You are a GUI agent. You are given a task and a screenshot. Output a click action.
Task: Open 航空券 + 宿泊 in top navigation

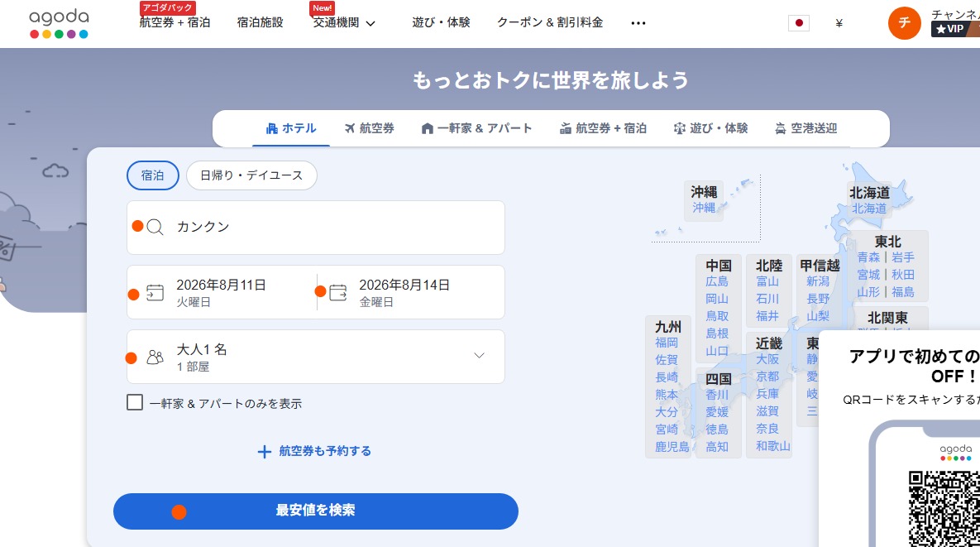(174, 22)
